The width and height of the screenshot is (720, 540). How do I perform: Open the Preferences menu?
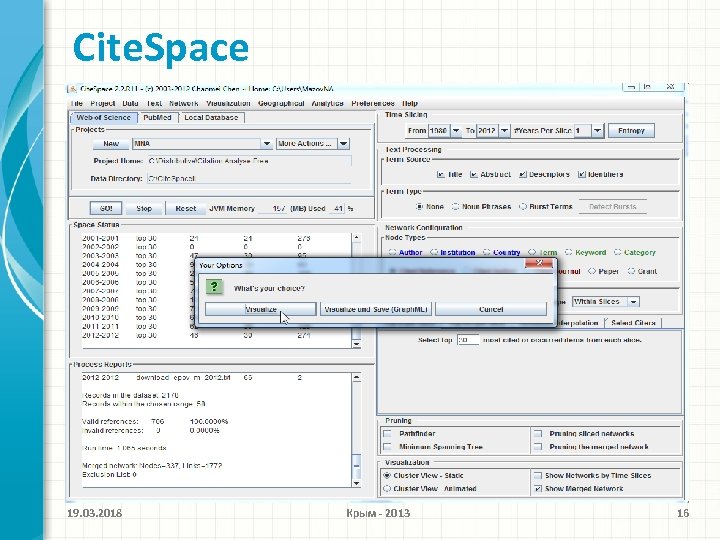373,103
